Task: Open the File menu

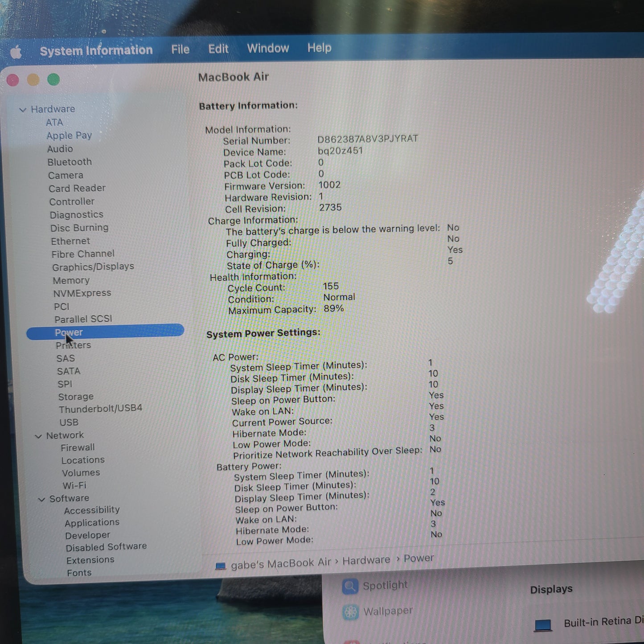Action: pos(180,49)
